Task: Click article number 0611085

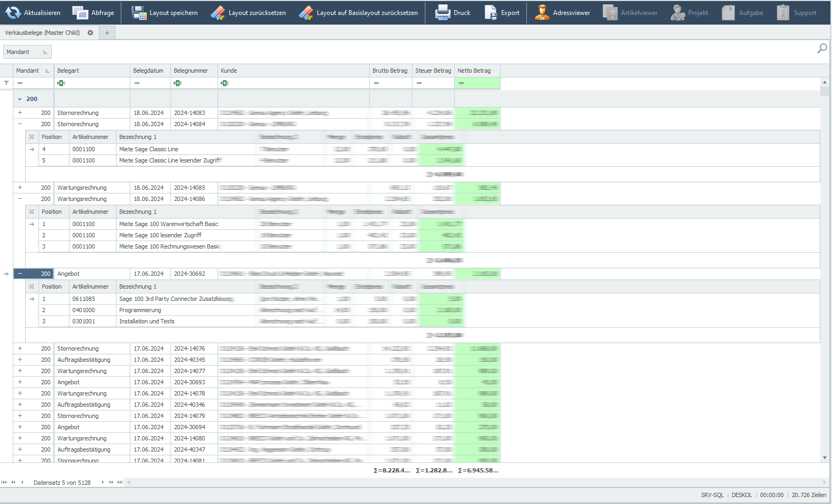Action: pyautogui.click(x=84, y=299)
